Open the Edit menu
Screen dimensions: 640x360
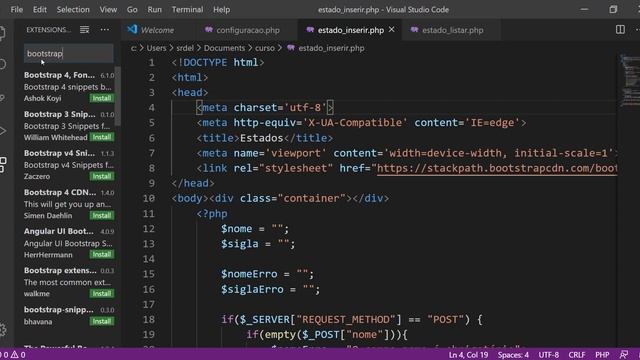tap(40, 9)
